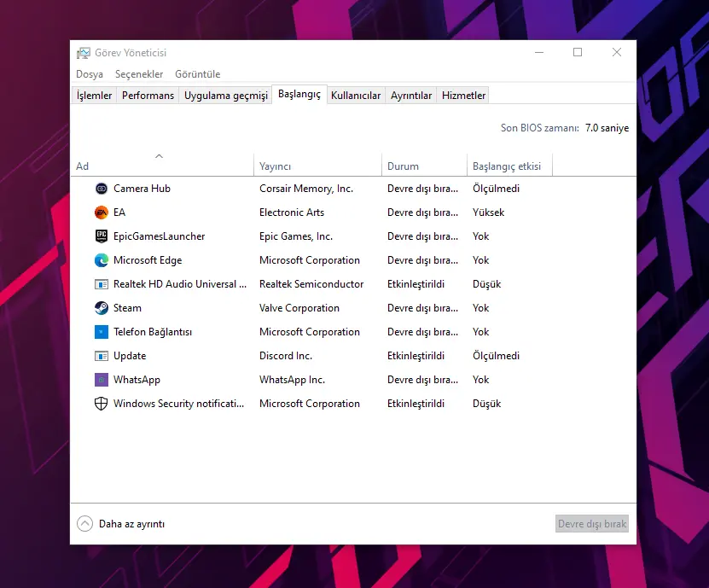Click the Görev Yöneticisi title bar icon
The width and height of the screenshot is (709, 588).
pyautogui.click(x=84, y=53)
